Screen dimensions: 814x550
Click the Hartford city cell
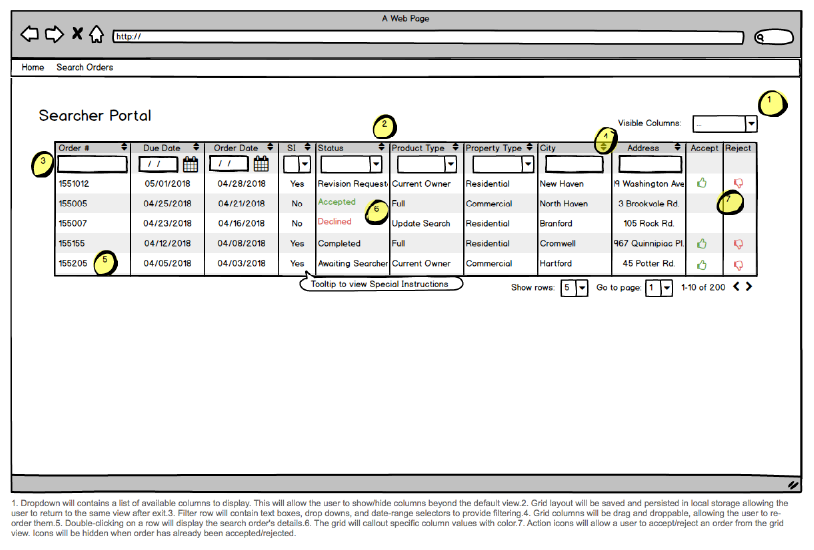coord(555,263)
